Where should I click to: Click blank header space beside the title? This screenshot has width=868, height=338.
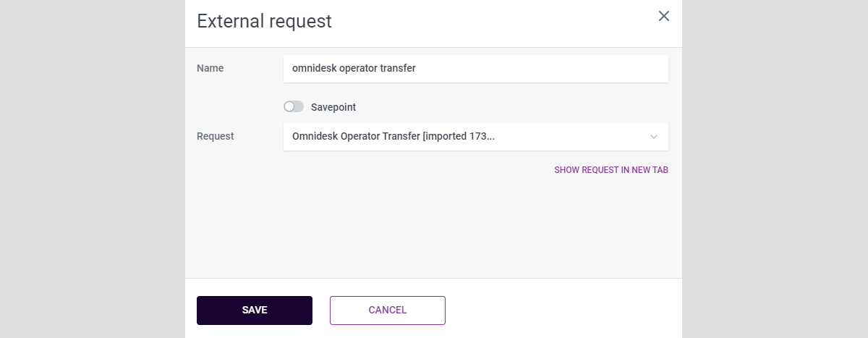492,22
